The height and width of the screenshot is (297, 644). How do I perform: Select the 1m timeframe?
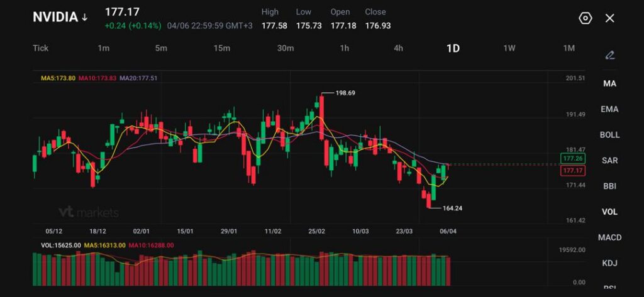pos(104,48)
